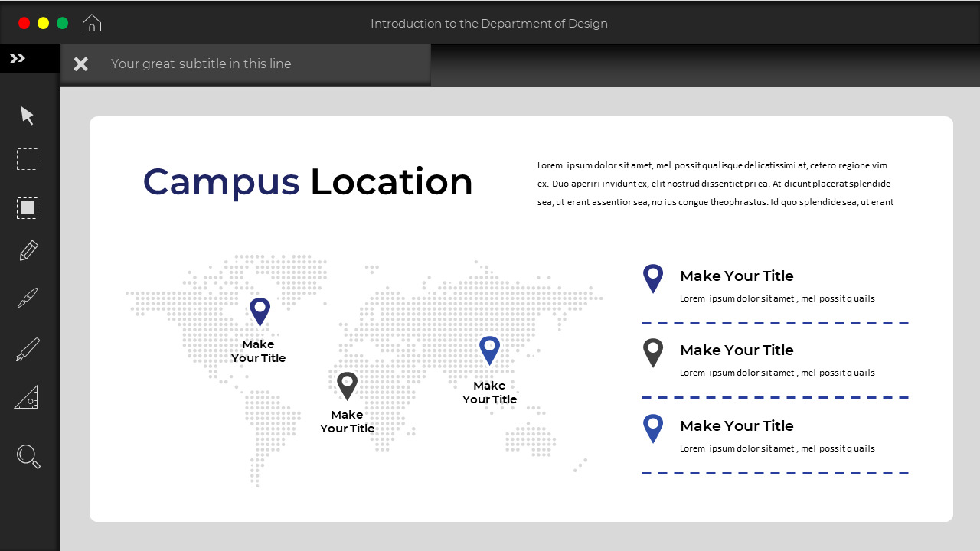
Task: Click the yellow traffic-light window control
Action: tap(44, 23)
